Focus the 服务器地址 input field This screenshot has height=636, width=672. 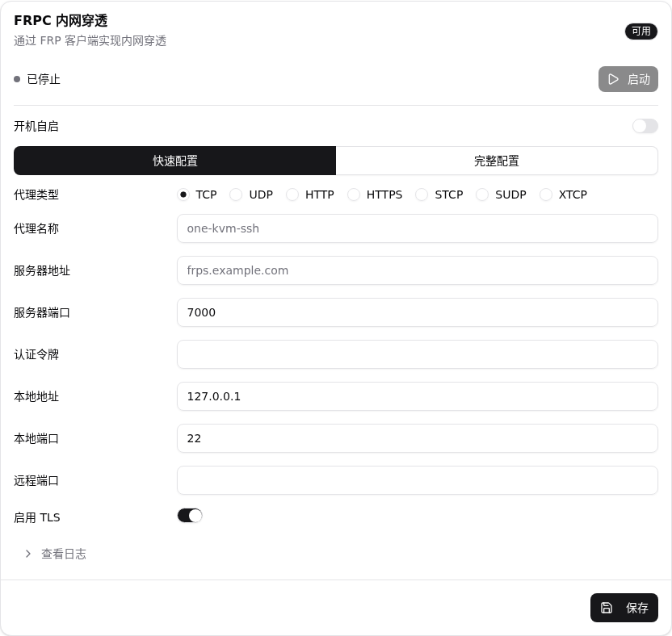click(x=418, y=270)
